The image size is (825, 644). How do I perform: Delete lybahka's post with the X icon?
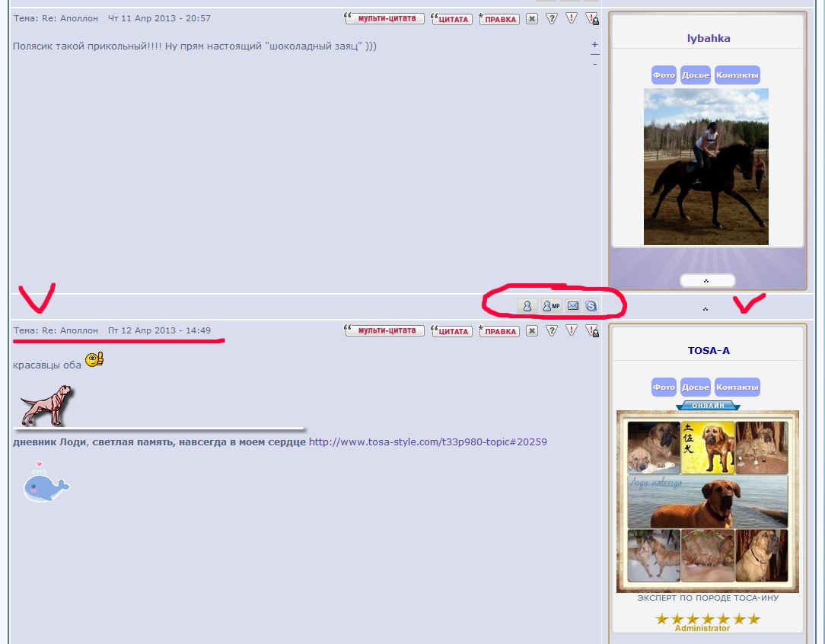(532, 19)
